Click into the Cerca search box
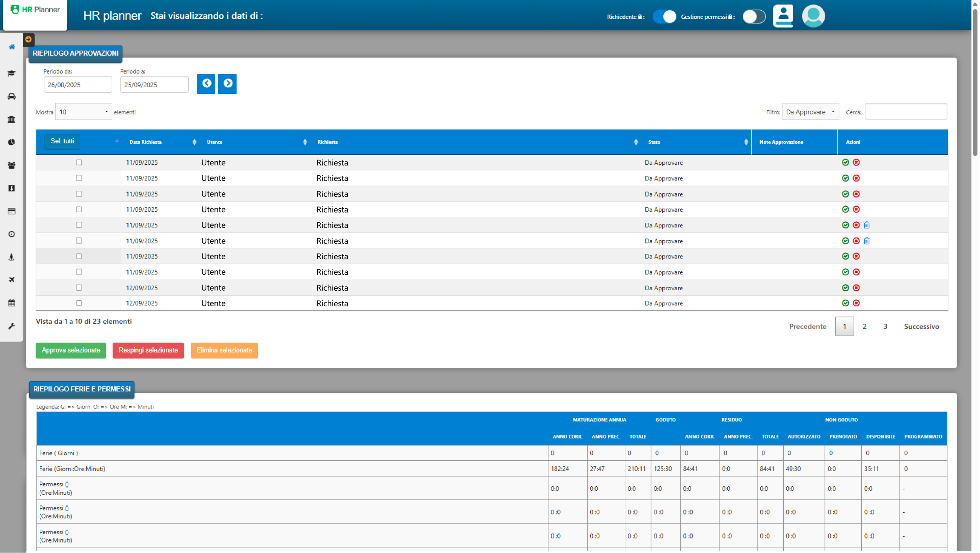 [906, 112]
